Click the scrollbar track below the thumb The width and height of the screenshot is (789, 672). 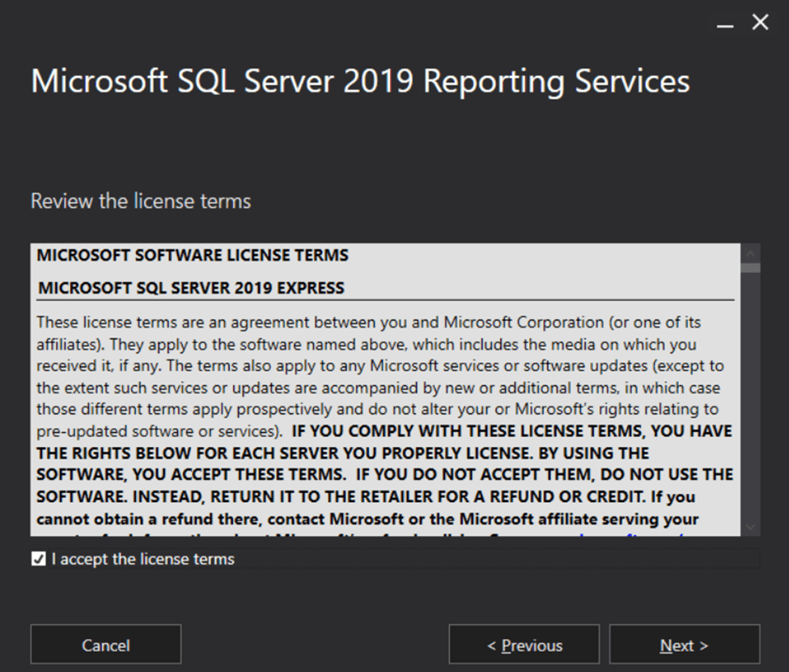(752, 405)
